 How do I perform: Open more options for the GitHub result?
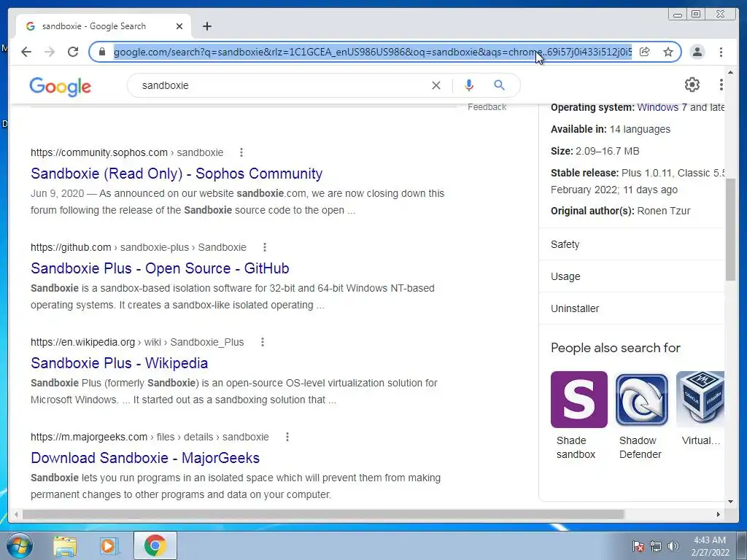(x=264, y=247)
